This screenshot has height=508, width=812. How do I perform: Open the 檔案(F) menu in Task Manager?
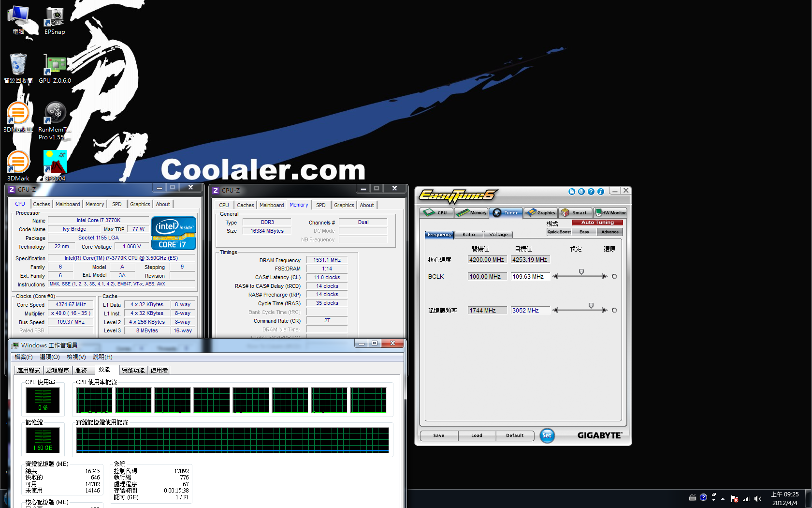pos(24,357)
